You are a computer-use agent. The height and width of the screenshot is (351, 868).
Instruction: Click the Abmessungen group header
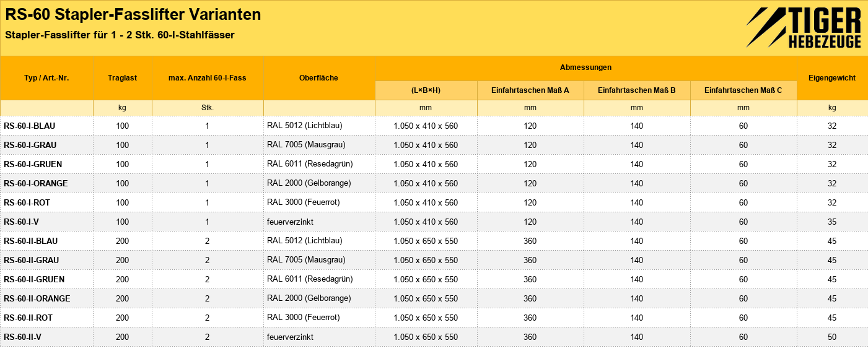(585, 67)
